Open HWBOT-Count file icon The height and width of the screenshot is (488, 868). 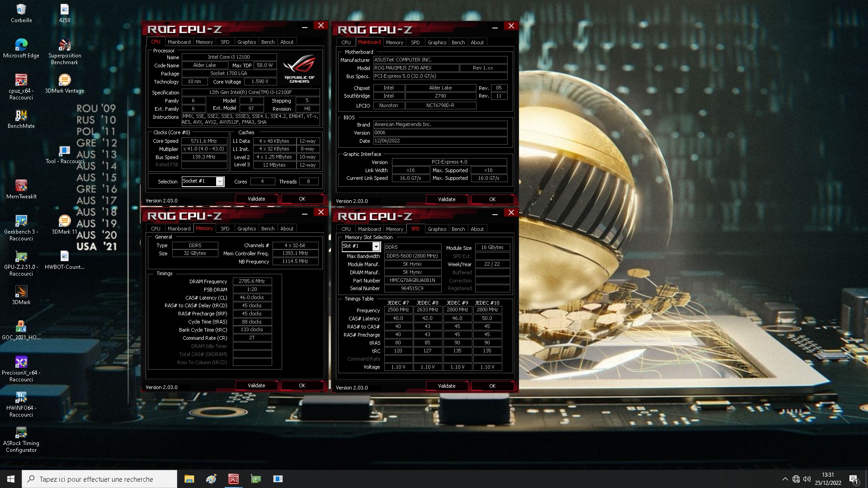tap(65, 260)
